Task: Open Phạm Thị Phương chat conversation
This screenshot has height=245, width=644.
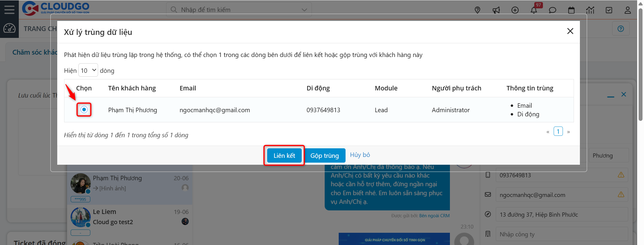Action: 130,187
